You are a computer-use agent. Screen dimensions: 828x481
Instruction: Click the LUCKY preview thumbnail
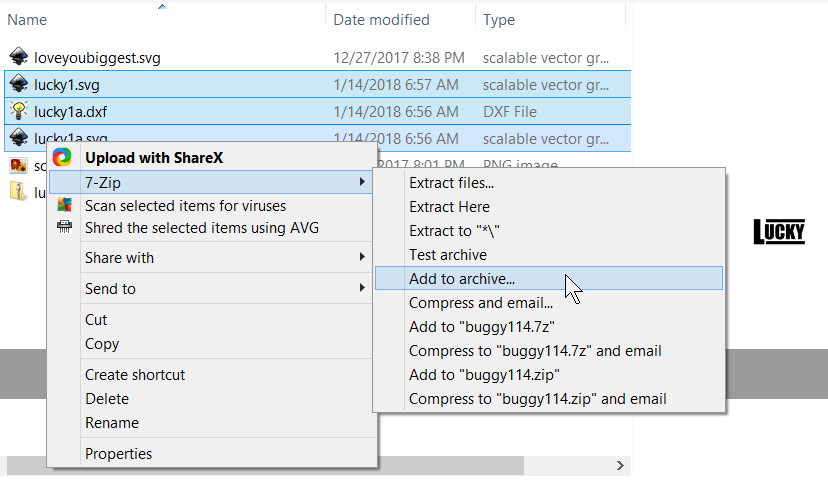coord(778,233)
